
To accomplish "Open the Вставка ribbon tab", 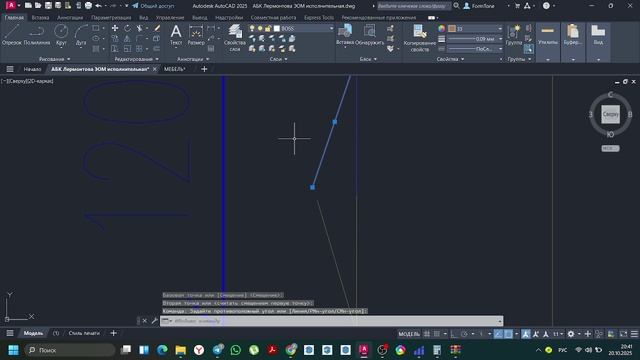I will click(40, 18).
